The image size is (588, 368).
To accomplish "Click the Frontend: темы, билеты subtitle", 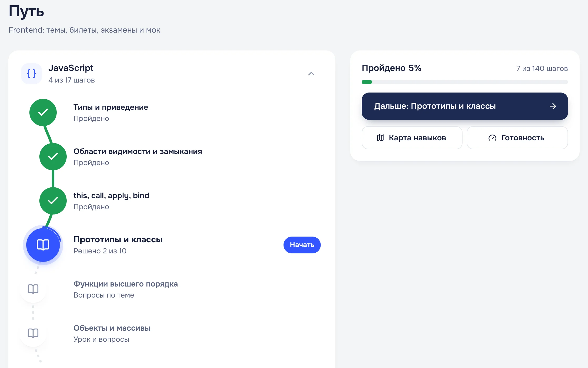I will click(x=84, y=30).
